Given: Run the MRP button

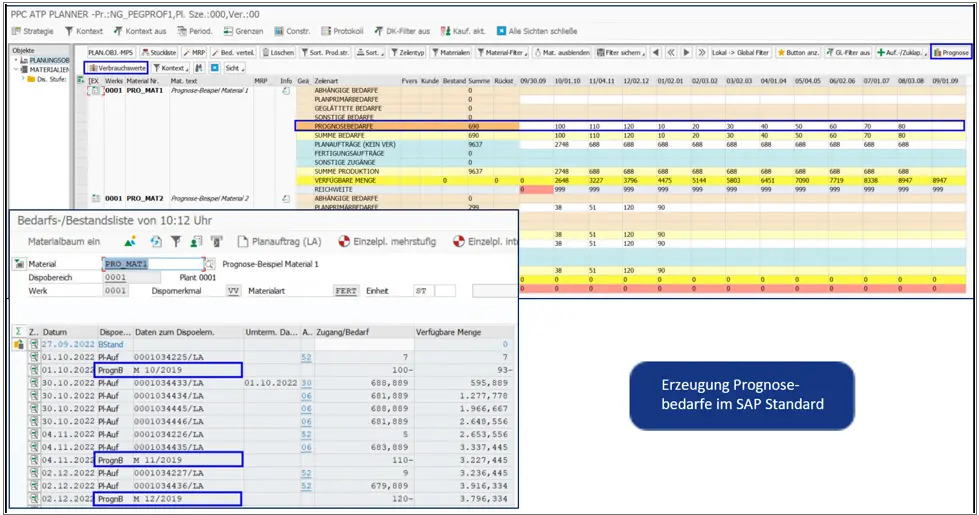Looking at the screenshot, I should pyautogui.click(x=194, y=52).
